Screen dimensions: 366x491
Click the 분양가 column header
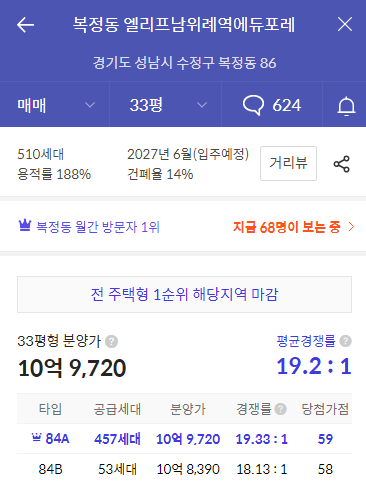pos(188,409)
